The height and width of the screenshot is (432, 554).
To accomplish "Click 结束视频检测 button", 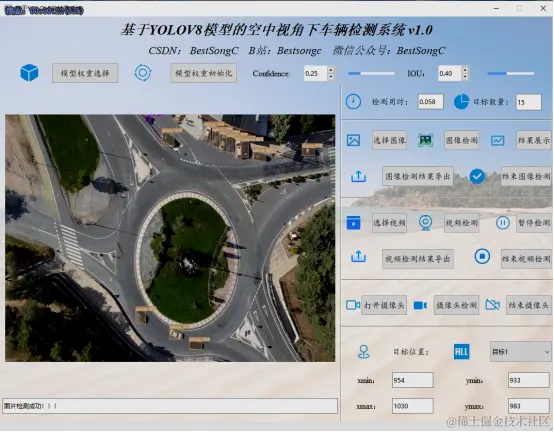I will point(526,259).
